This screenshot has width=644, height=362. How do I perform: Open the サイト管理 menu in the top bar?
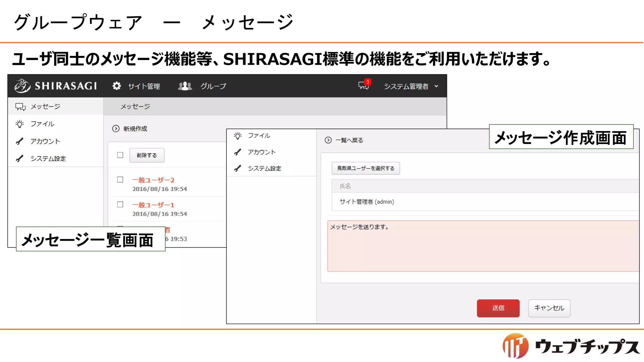point(144,86)
